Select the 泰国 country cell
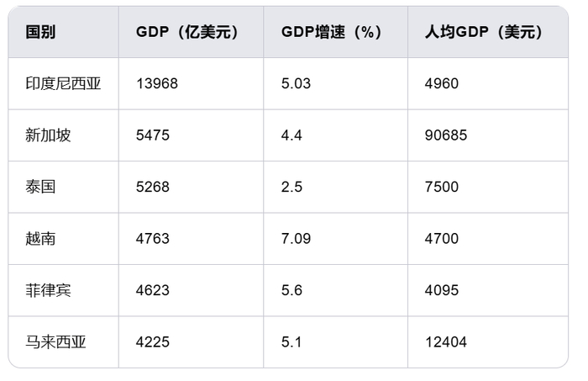The width and height of the screenshot is (588, 381). (40, 187)
